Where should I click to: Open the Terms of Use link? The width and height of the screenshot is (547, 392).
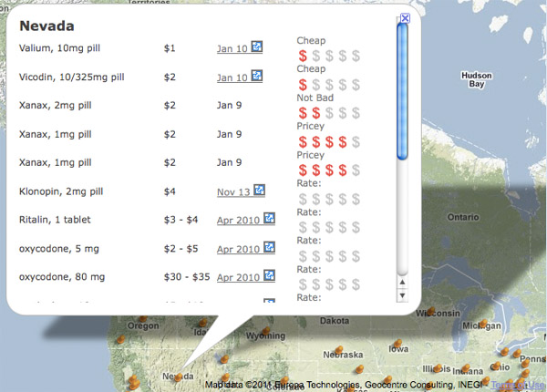coord(517,385)
